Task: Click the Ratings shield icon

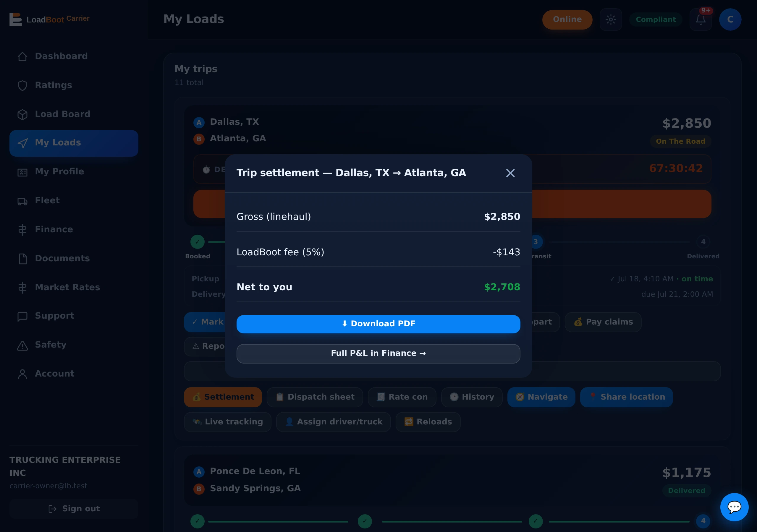Action: click(22, 85)
